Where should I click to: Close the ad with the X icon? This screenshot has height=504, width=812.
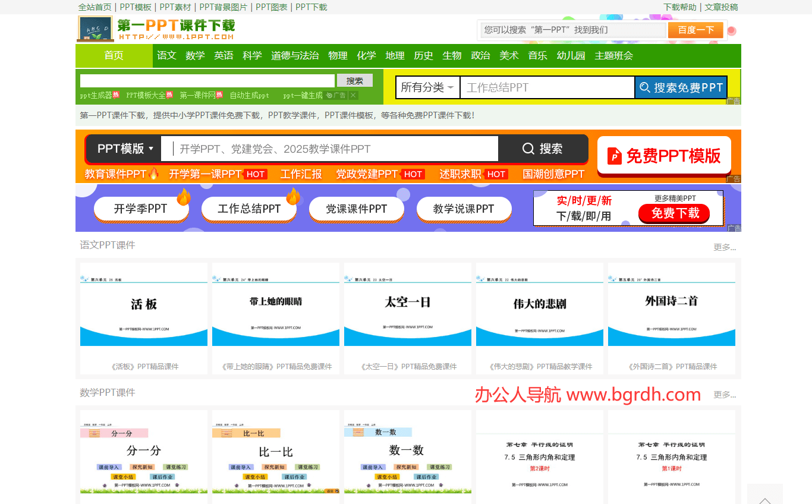coord(353,95)
